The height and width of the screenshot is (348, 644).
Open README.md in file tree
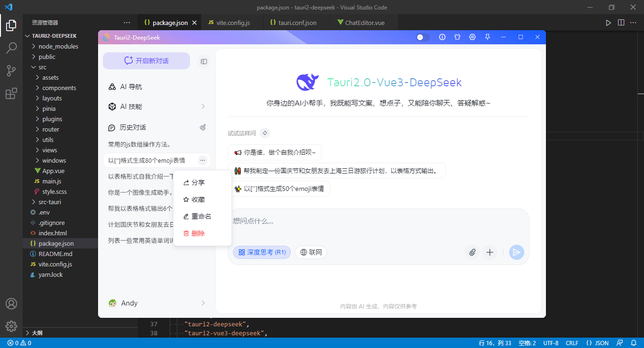55,254
